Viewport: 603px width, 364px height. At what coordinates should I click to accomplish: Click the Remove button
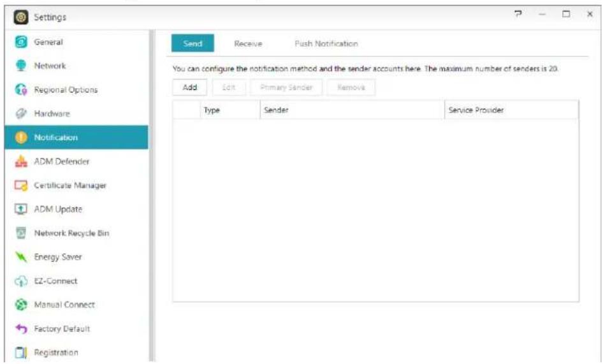click(x=351, y=87)
